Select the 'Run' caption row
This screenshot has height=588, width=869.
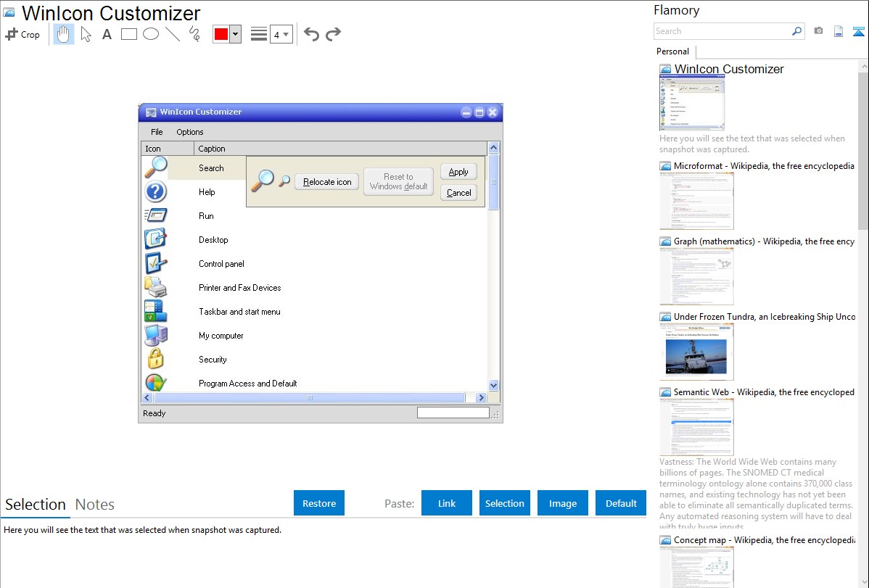point(206,215)
